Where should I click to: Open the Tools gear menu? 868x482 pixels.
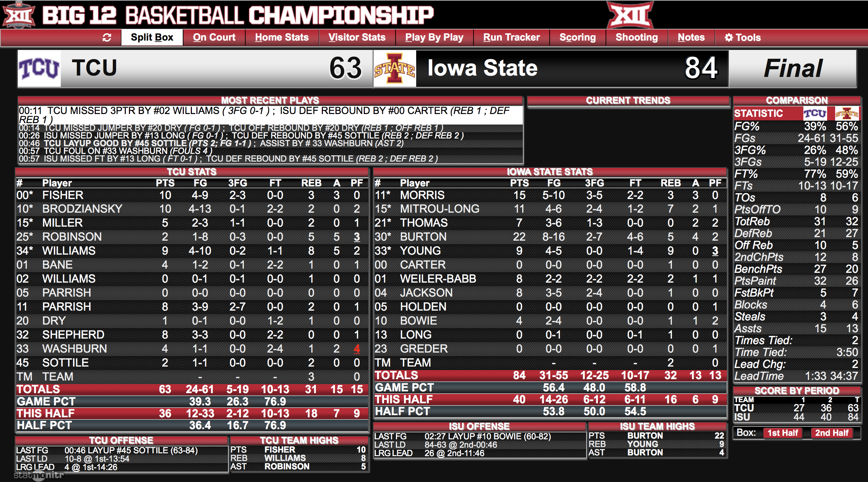coord(743,37)
